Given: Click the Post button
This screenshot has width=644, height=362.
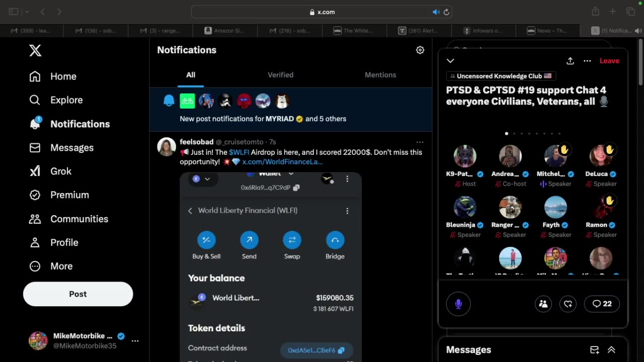Looking at the screenshot, I should (78, 294).
